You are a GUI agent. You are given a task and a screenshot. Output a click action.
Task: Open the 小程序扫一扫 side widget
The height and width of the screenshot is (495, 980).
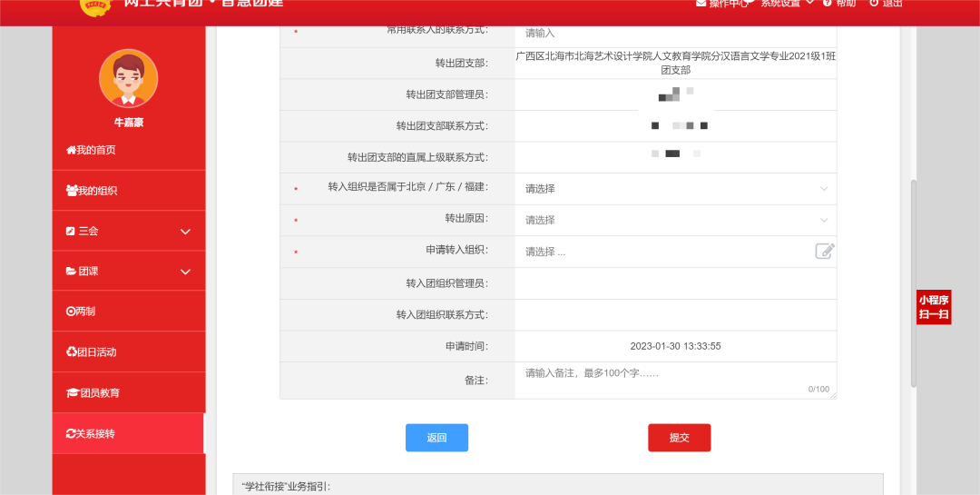coord(933,307)
